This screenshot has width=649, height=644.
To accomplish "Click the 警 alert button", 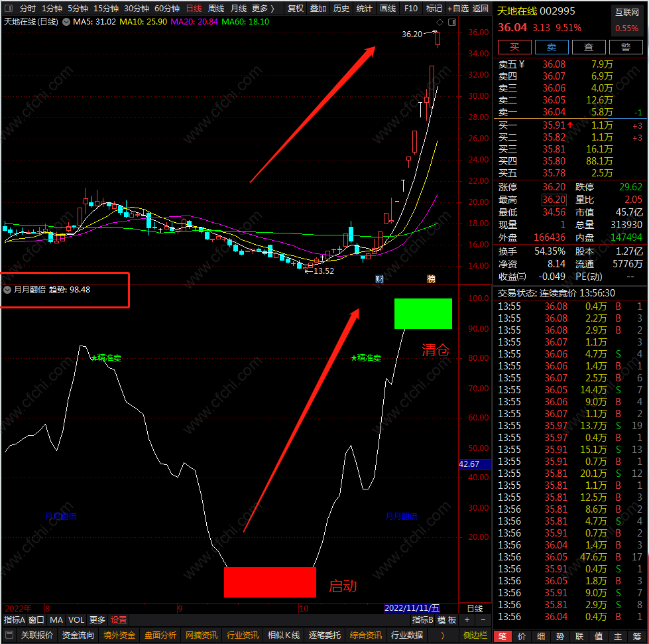I will pyautogui.click(x=626, y=47).
